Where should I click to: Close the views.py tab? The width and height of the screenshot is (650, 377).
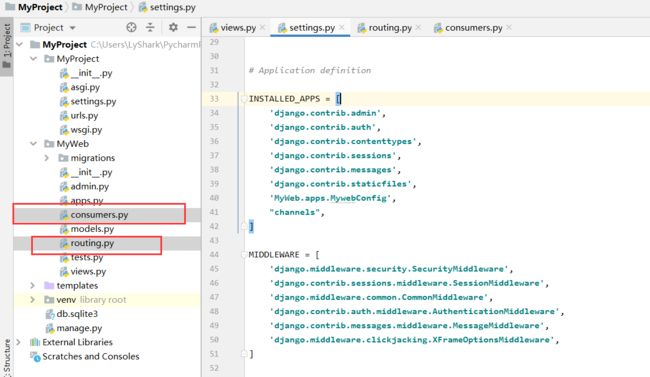pos(262,27)
